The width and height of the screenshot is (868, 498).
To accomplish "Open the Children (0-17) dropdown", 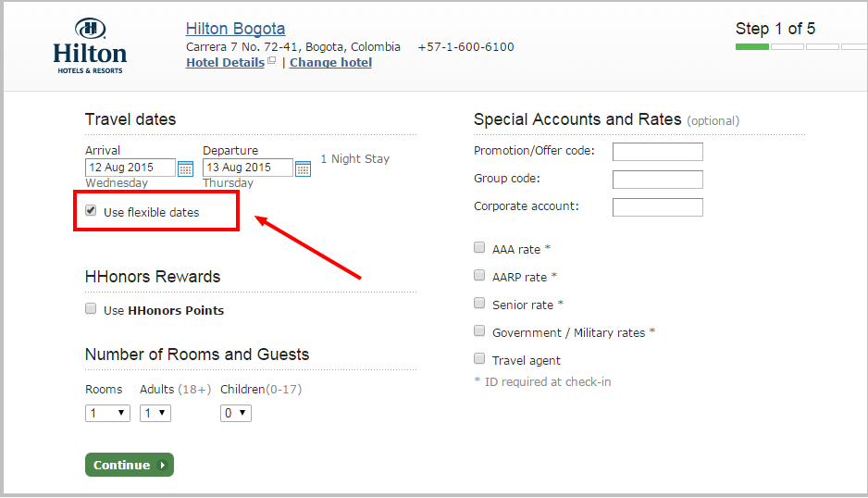I will point(236,413).
